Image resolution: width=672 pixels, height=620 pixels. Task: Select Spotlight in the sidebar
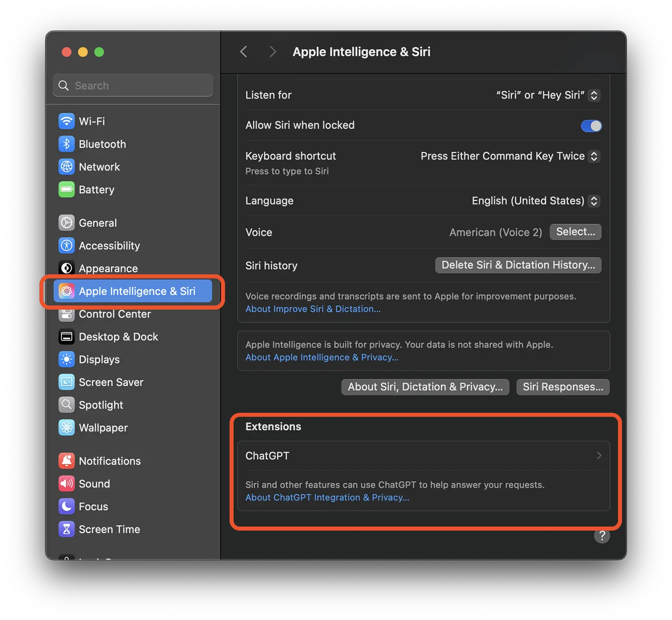tap(133, 405)
